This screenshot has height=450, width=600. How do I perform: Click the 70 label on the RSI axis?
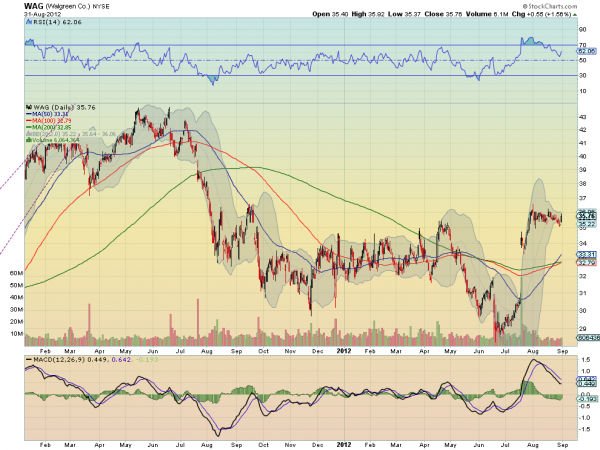[582, 45]
